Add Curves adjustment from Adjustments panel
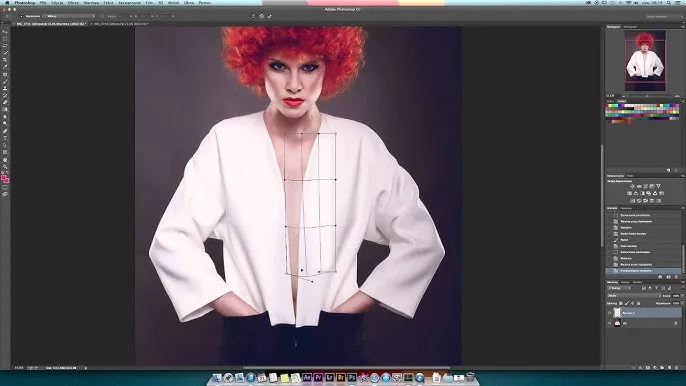The height and width of the screenshot is (386, 686). click(x=645, y=186)
